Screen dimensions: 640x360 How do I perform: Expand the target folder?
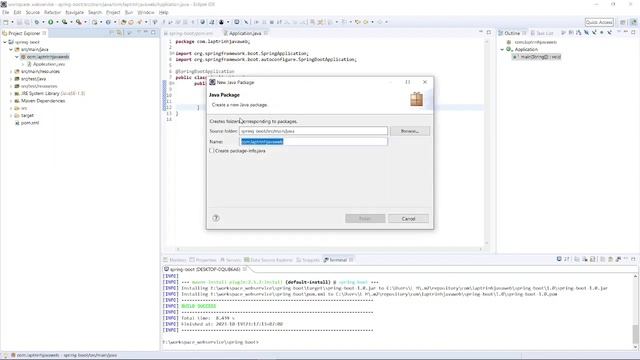(x=11, y=116)
